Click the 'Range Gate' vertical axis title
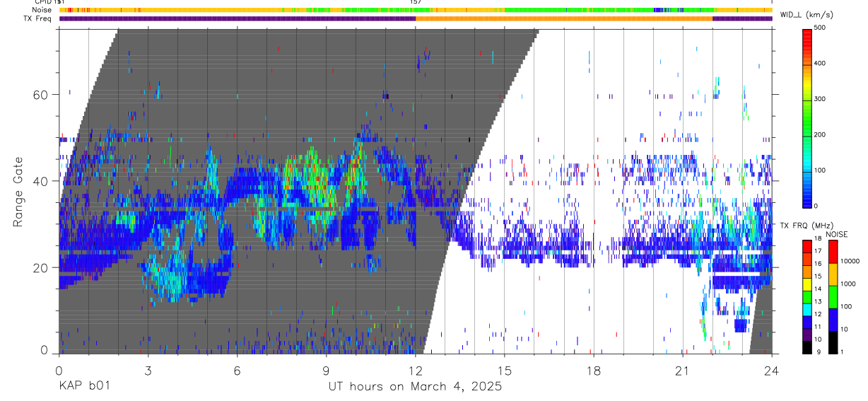The height and width of the screenshot is (401, 868). [19, 192]
